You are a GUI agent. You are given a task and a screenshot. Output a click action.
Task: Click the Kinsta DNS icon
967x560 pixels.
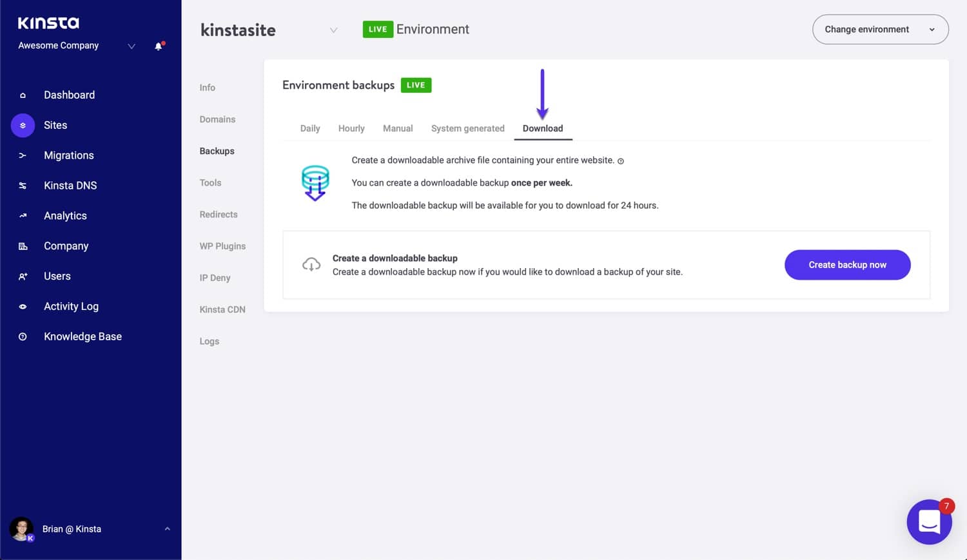[x=23, y=186]
